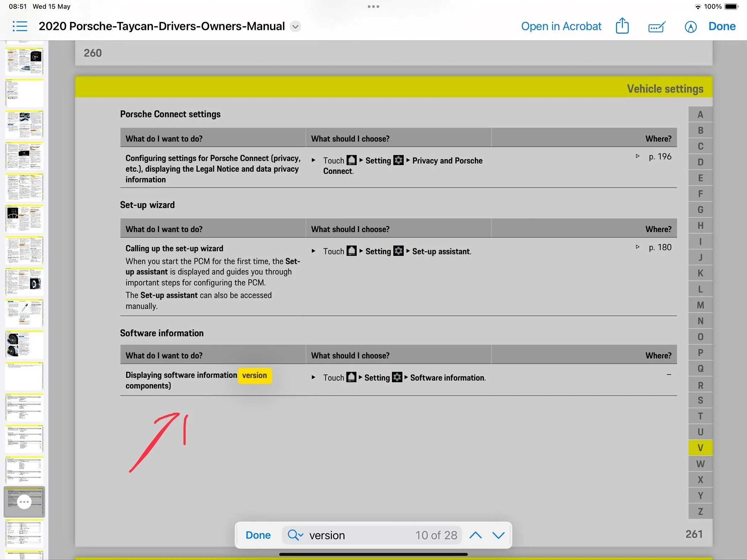Tap the 'Set-up wizard' heading
Screen dimensions: 747x560
pos(147,205)
